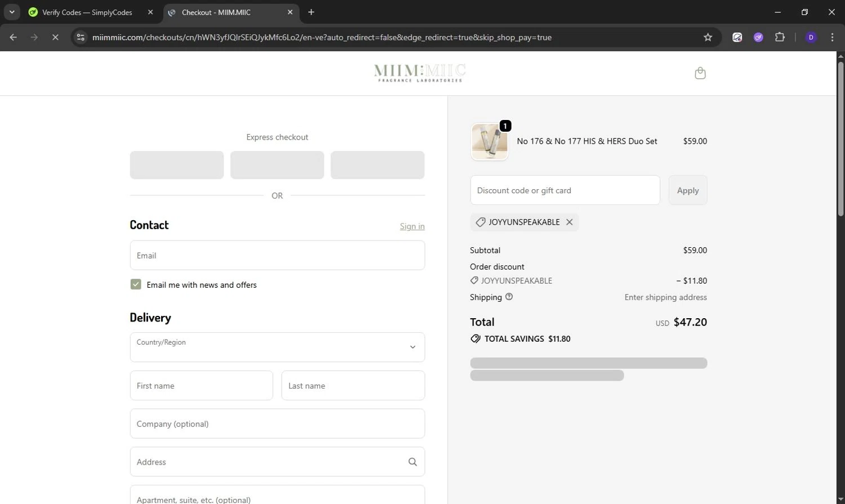Open the Chrome three-dot menu
This screenshot has width=845, height=504.
tap(832, 37)
